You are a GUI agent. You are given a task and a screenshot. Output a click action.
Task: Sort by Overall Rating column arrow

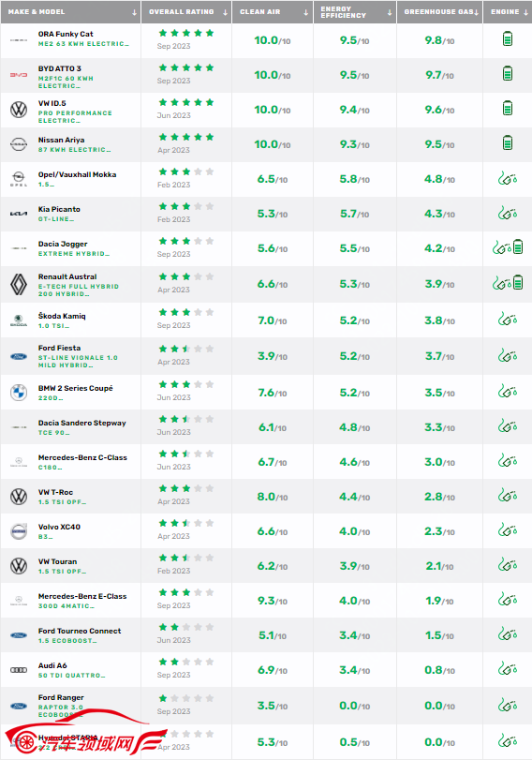click(226, 12)
